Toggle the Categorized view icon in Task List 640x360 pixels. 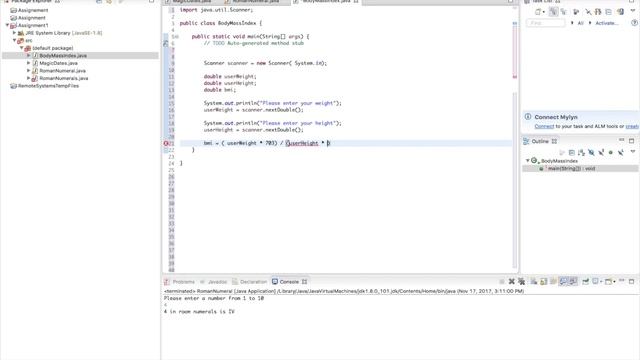553,12
